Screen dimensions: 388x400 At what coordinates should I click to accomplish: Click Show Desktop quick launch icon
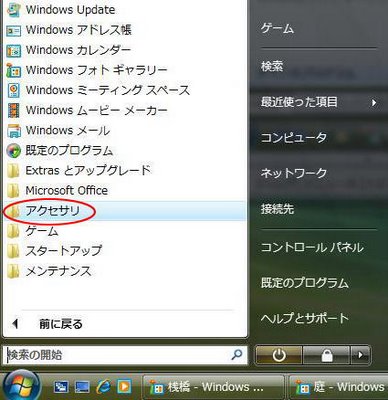click(61, 387)
